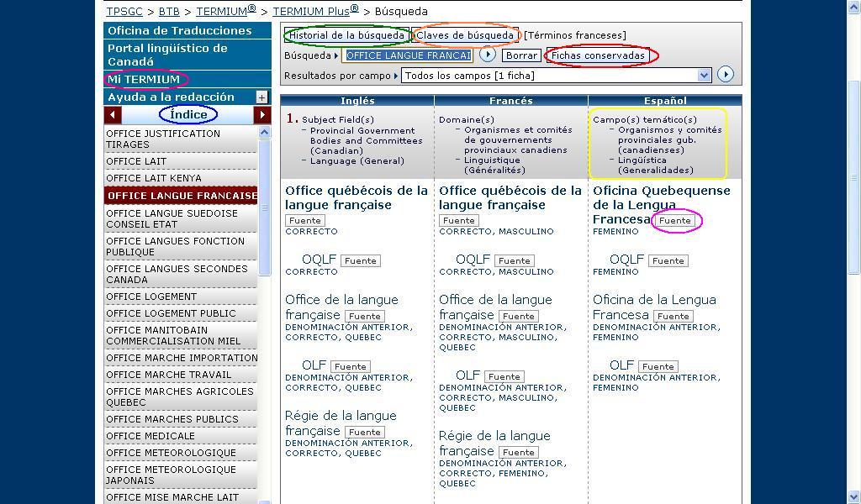The image size is (861, 504).
Task: Click Fuente beside English Régie de la langue française
Action: [x=365, y=432]
